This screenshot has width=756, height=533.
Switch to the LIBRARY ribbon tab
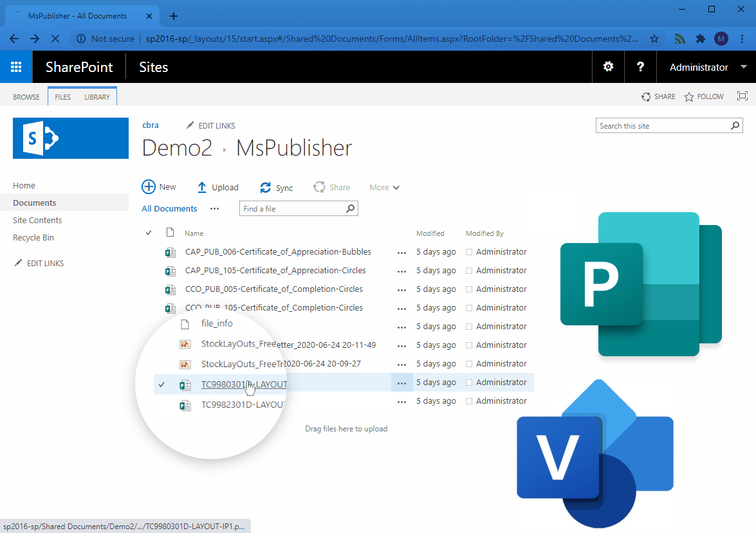[97, 97]
